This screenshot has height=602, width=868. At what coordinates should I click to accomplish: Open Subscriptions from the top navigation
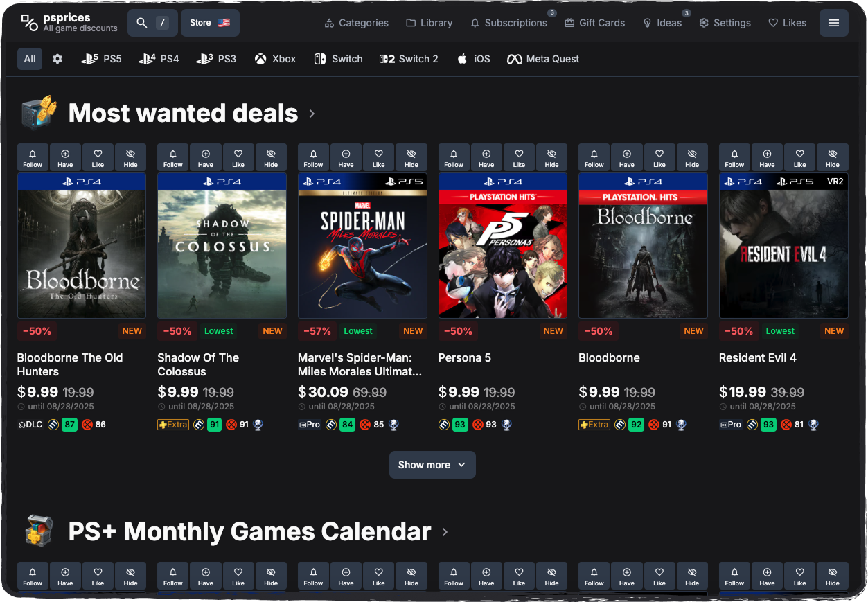pos(508,23)
